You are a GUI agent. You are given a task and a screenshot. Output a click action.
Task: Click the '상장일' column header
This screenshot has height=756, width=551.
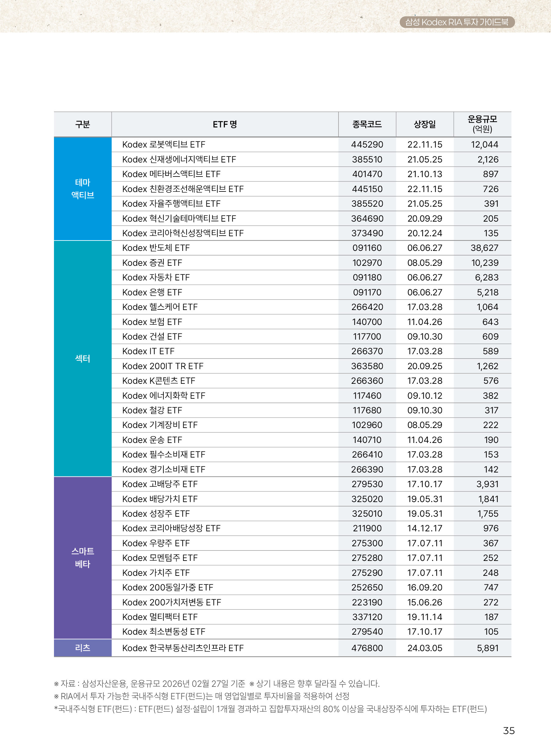tap(424, 124)
